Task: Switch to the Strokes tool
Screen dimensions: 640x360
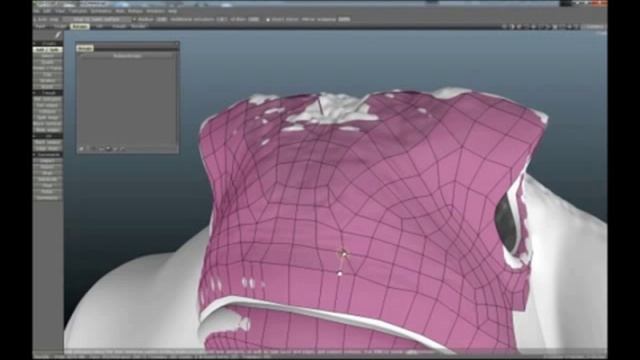Action: 47,80
